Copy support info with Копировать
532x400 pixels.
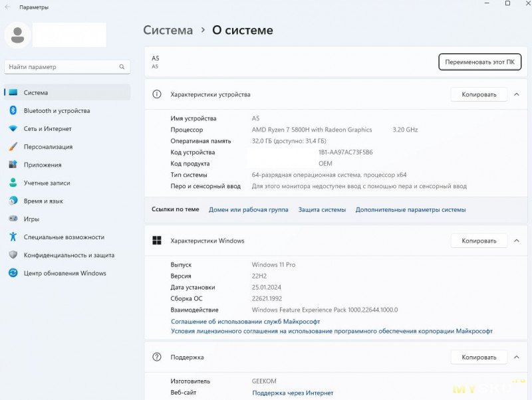479,357
